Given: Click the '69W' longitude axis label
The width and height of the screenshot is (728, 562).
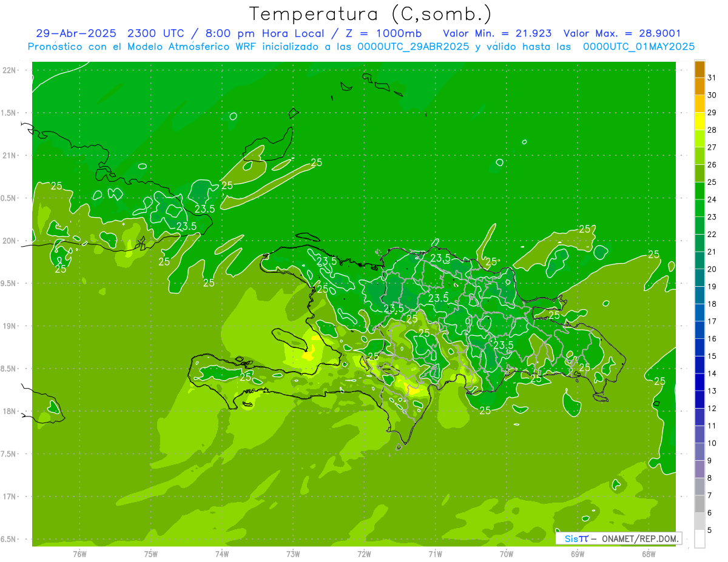Looking at the screenshot, I should click(x=578, y=554).
